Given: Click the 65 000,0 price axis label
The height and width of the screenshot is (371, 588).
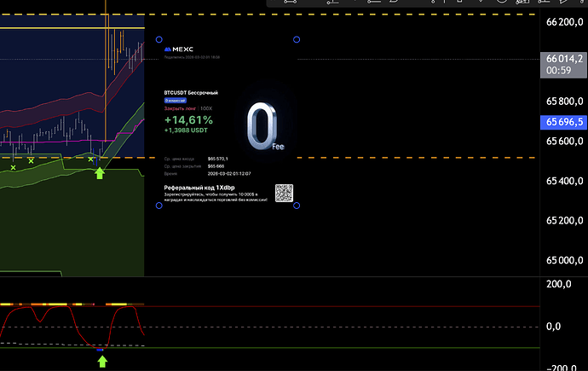Looking at the screenshot, I should (562, 261).
